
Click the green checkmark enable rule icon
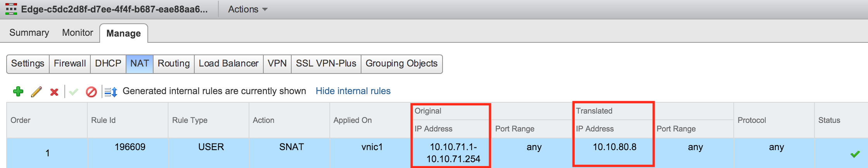click(x=74, y=92)
